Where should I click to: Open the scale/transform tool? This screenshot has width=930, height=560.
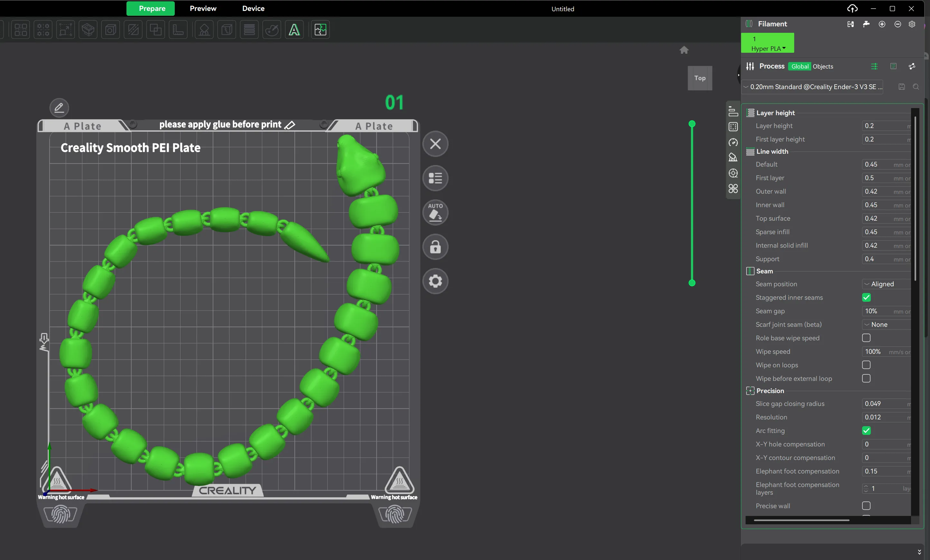pos(65,30)
